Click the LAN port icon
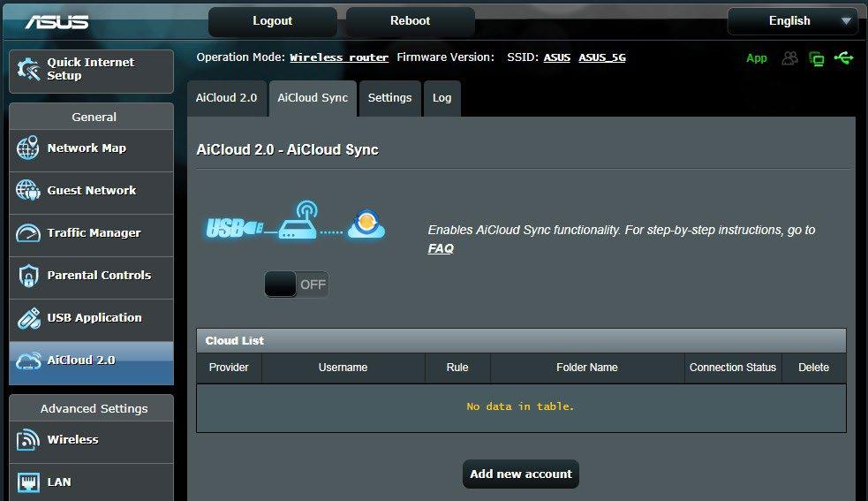868x501 pixels. point(28,482)
